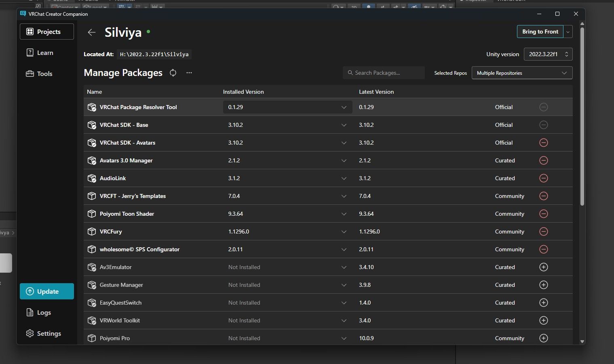Sort packages by the Name column header
This screenshot has height=364, width=614.
(94, 92)
